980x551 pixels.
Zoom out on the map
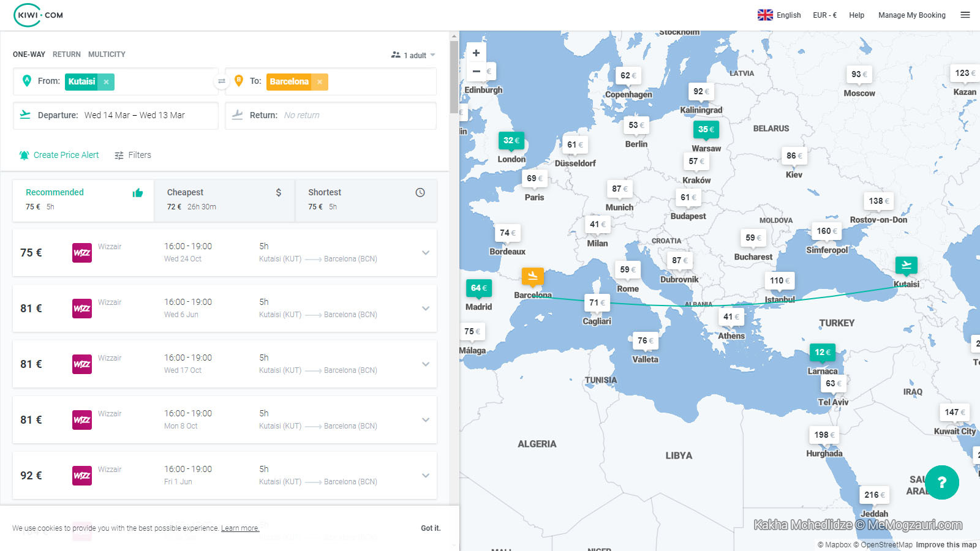tap(476, 71)
